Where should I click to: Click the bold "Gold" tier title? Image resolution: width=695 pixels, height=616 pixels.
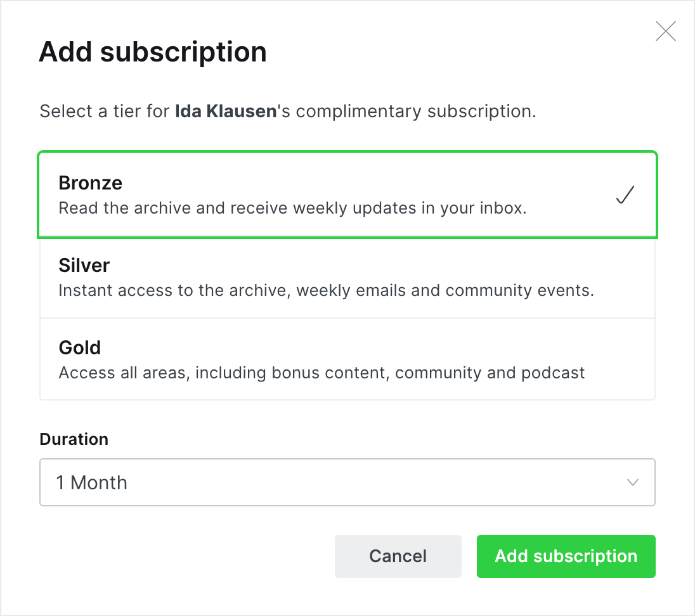[80, 347]
